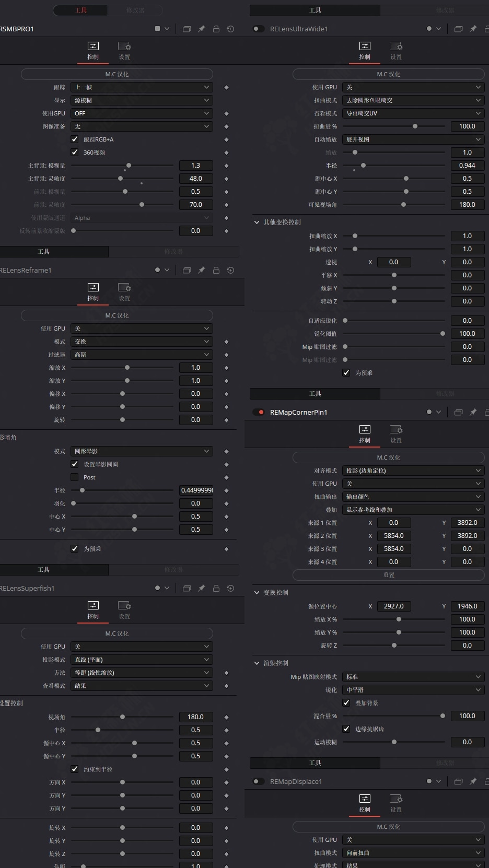
Task: Click the keyframe diamond next to 跟踪
Action: pyautogui.click(x=226, y=87)
